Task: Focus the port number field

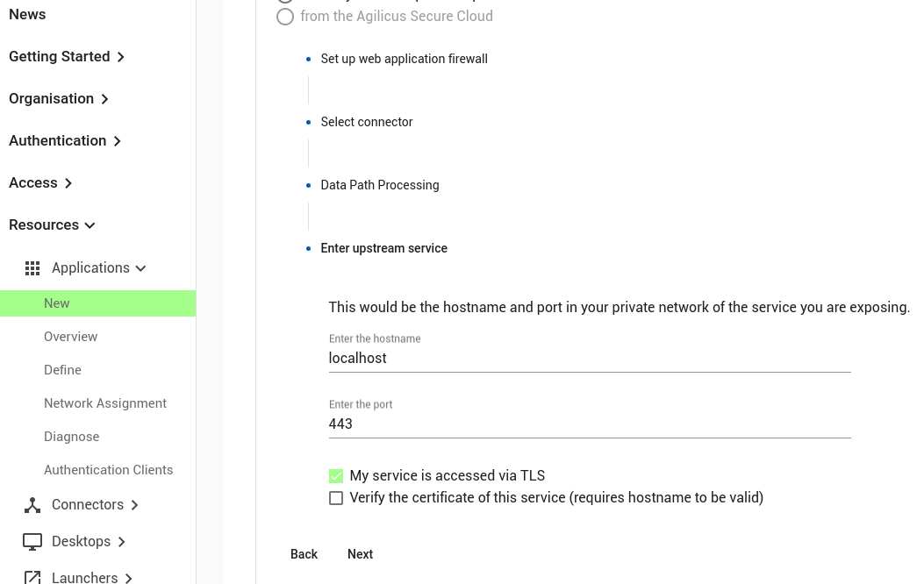Action: [x=590, y=424]
